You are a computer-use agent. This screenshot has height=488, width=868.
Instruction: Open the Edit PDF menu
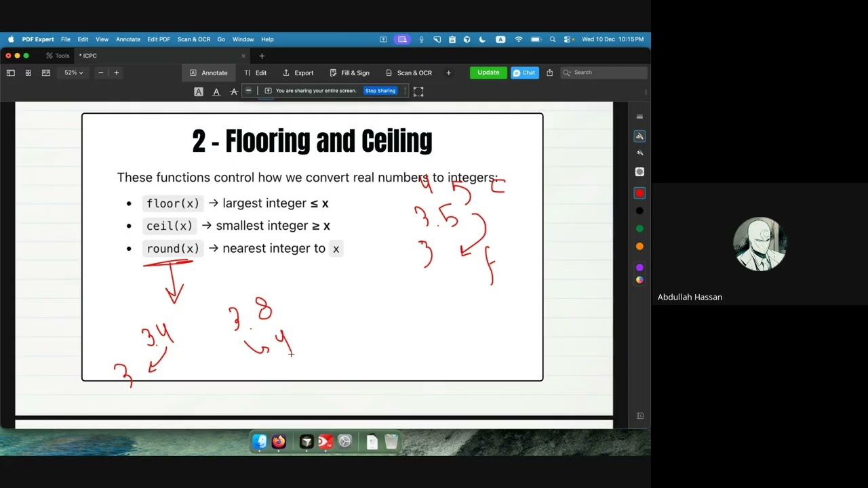coord(159,39)
